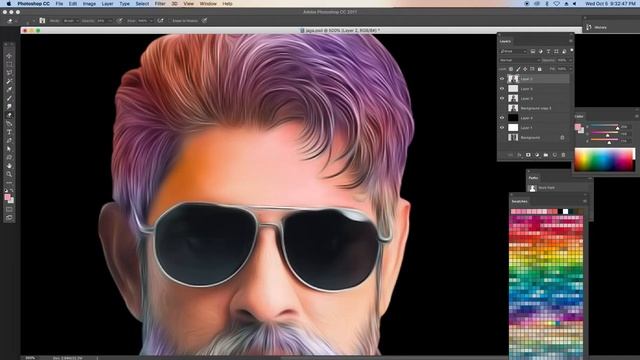Show the Background copy 3 layer
Image resolution: width=640 pixels, height=360 pixels.
point(502,108)
